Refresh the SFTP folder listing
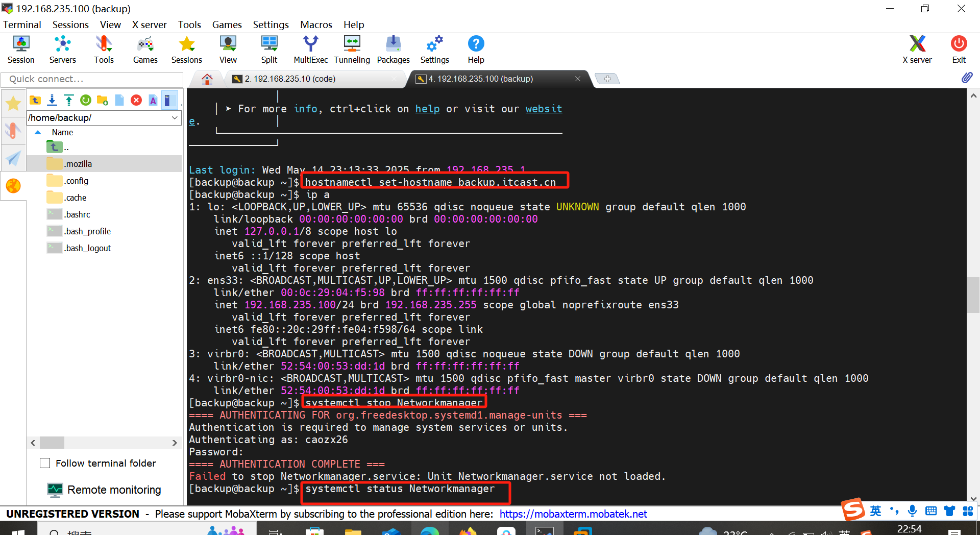The height and width of the screenshot is (535, 980). [x=86, y=100]
